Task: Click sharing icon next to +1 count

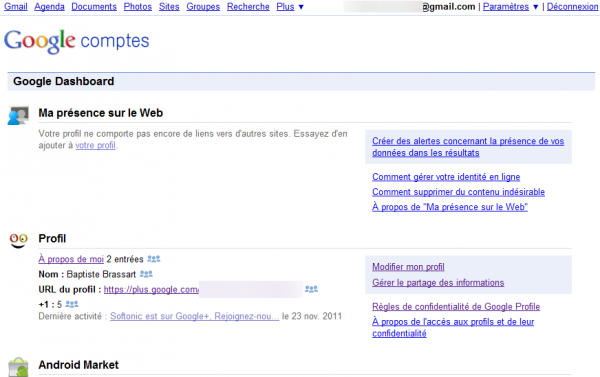Action: click(x=72, y=304)
